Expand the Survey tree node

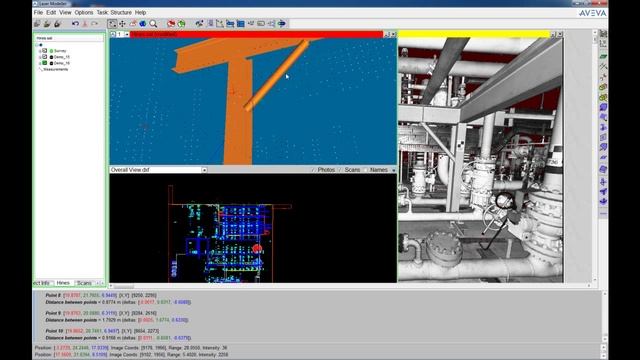[40, 51]
